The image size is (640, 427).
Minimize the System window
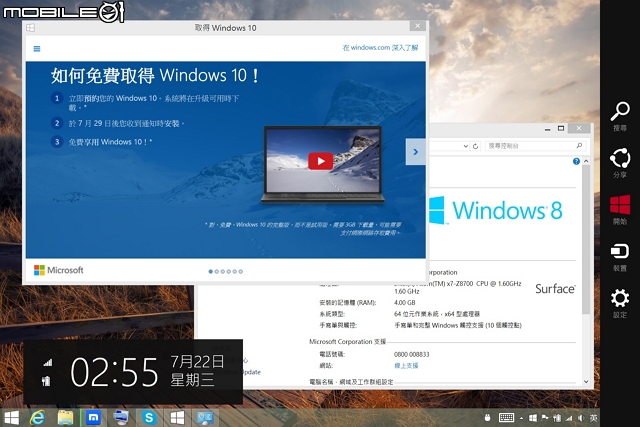click(547, 129)
